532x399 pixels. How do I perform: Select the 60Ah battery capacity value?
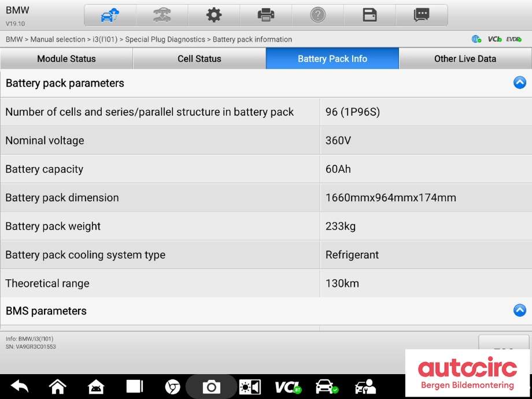[338, 169]
